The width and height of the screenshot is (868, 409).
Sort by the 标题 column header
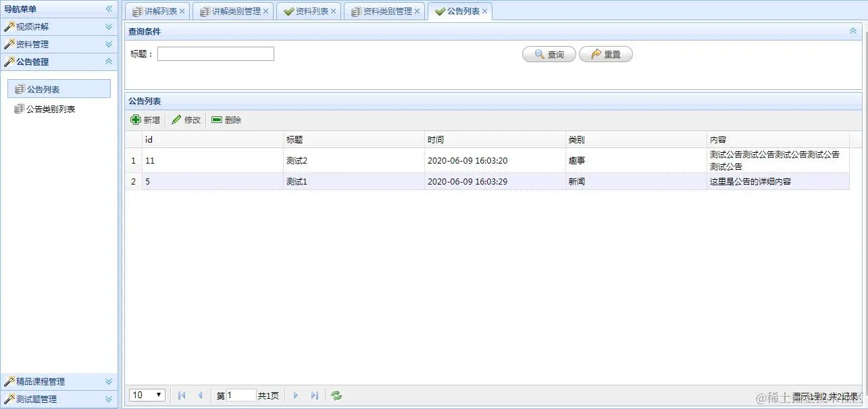[x=354, y=139]
